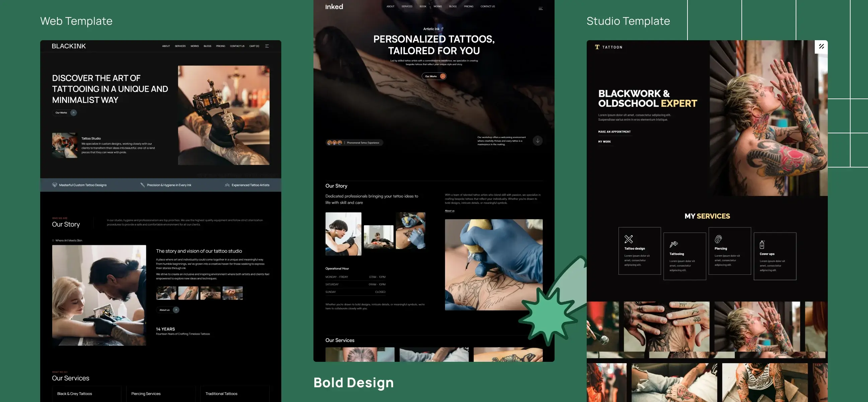Click the down-arrow scroll circle in the inked hero
Viewport: 868px width, 402px height.
(x=537, y=140)
